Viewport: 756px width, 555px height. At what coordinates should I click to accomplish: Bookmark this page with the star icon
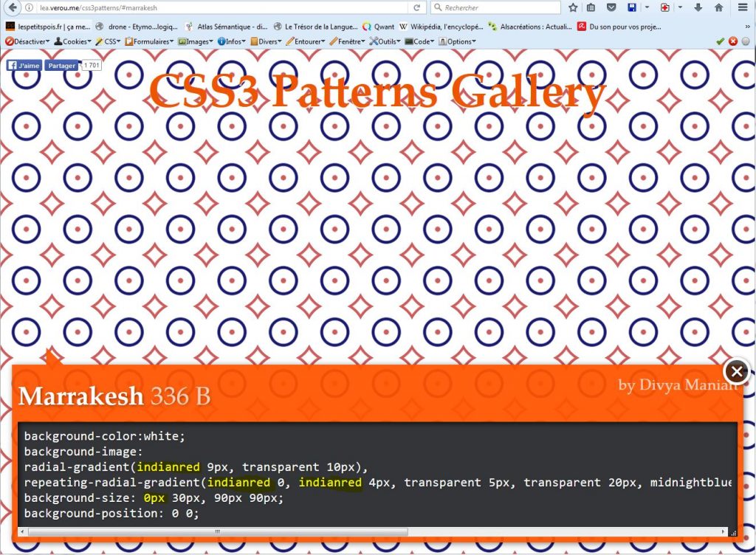click(x=574, y=8)
